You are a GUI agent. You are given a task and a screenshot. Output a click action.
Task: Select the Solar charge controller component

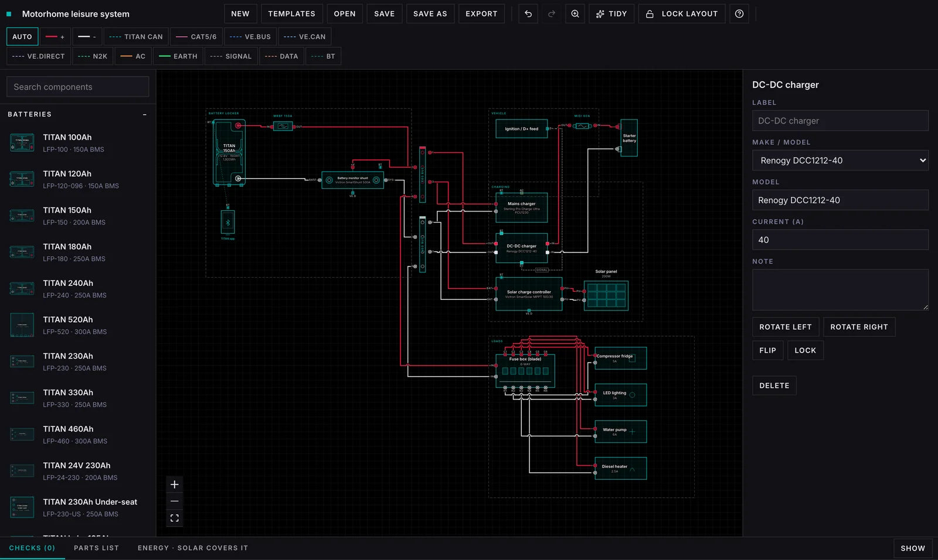coord(529,294)
